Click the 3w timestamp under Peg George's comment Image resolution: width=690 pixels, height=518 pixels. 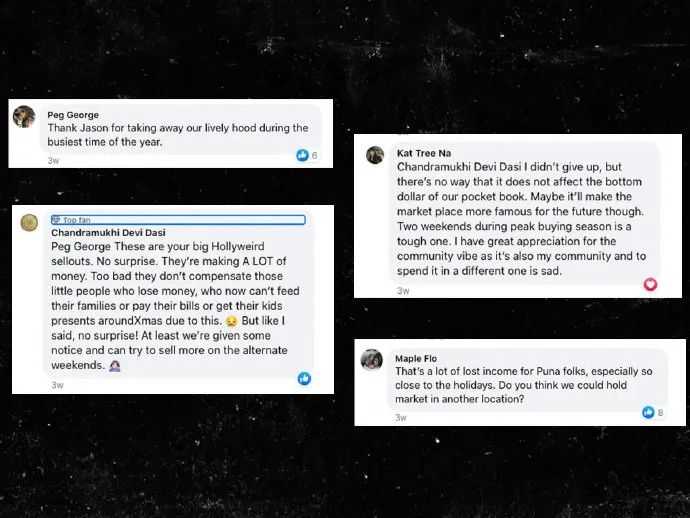click(x=53, y=161)
